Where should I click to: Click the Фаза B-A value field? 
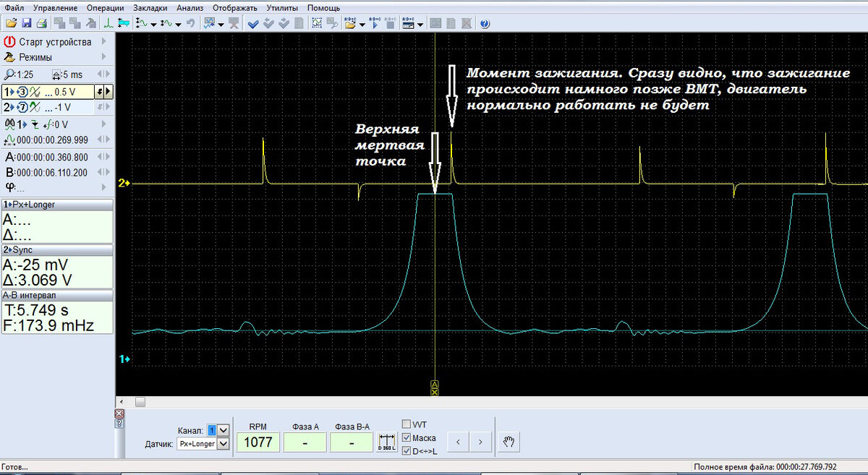pos(352,442)
